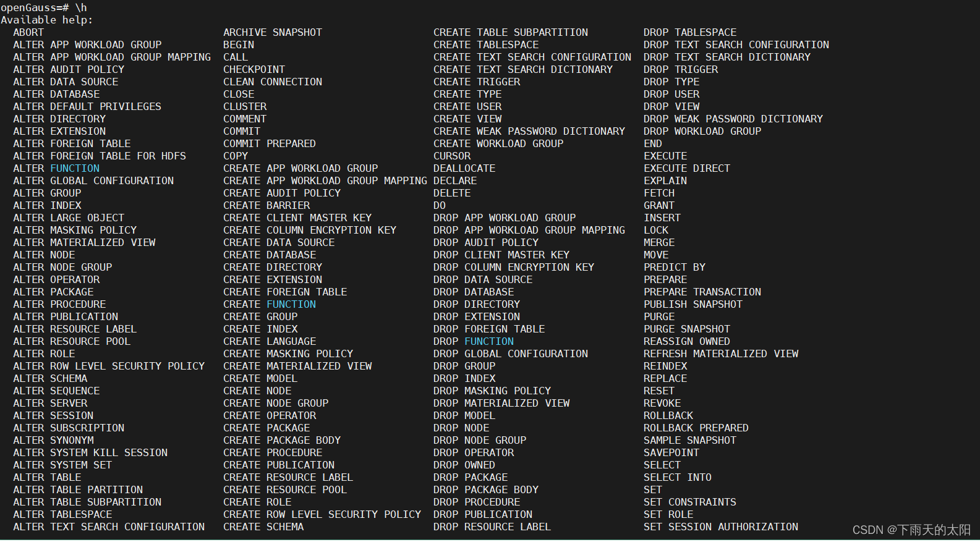Viewport: 980px width, 542px height.
Task: Click 'EXECUTE DIRECT' entry
Action: (687, 168)
